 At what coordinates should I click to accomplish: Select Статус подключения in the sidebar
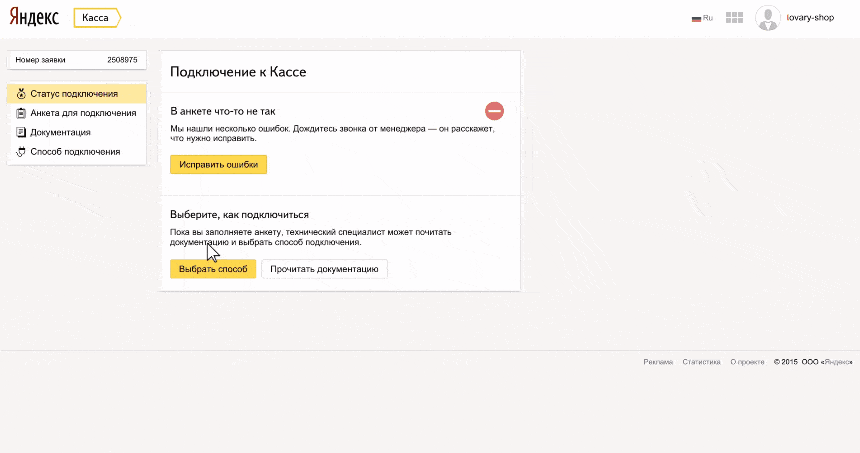point(77,94)
